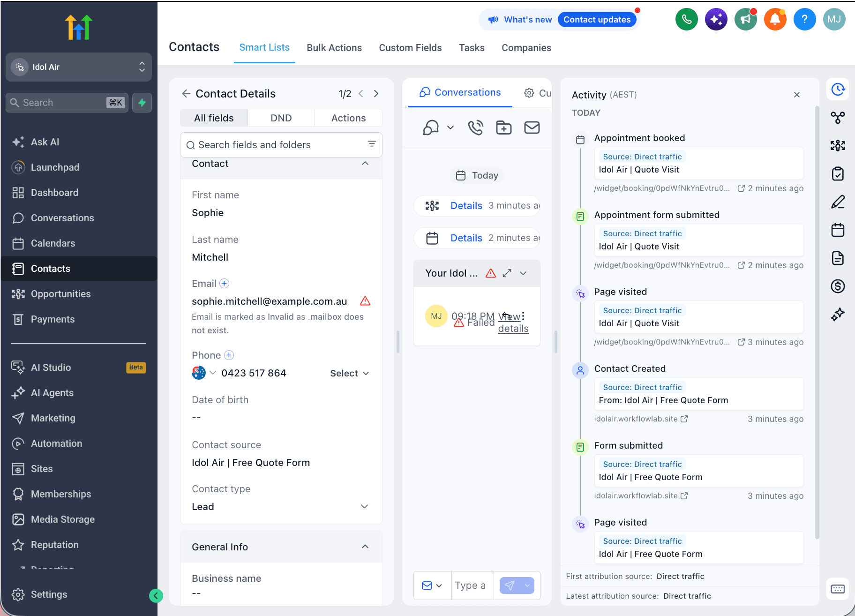This screenshot has height=616, width=855.
Task: Click the add-folder icon in Conversations toolbar
Action: point(504,128)
